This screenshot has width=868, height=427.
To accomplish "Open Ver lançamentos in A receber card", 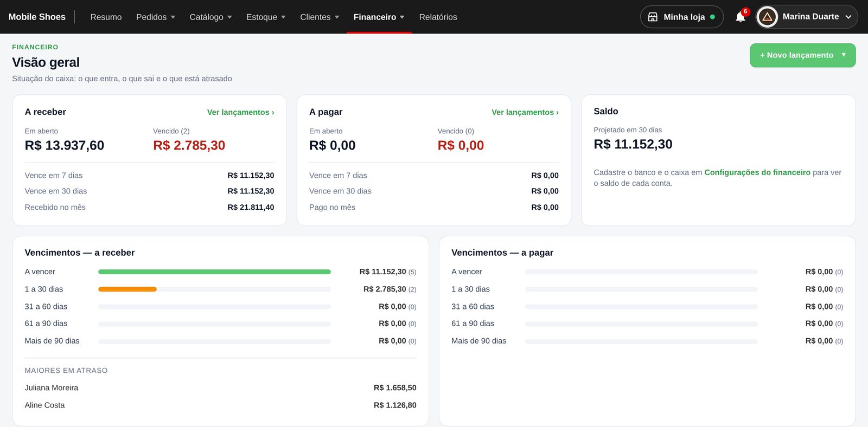I will click(240, 112).
